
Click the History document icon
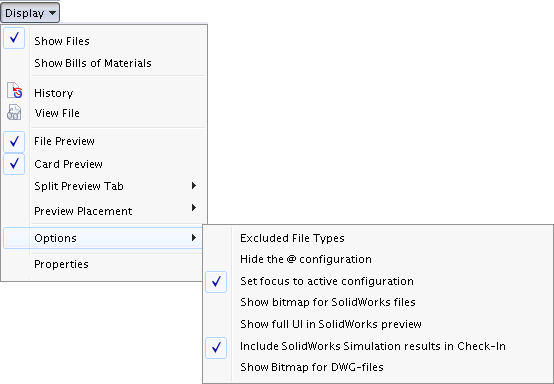click(x=14, y=90)
